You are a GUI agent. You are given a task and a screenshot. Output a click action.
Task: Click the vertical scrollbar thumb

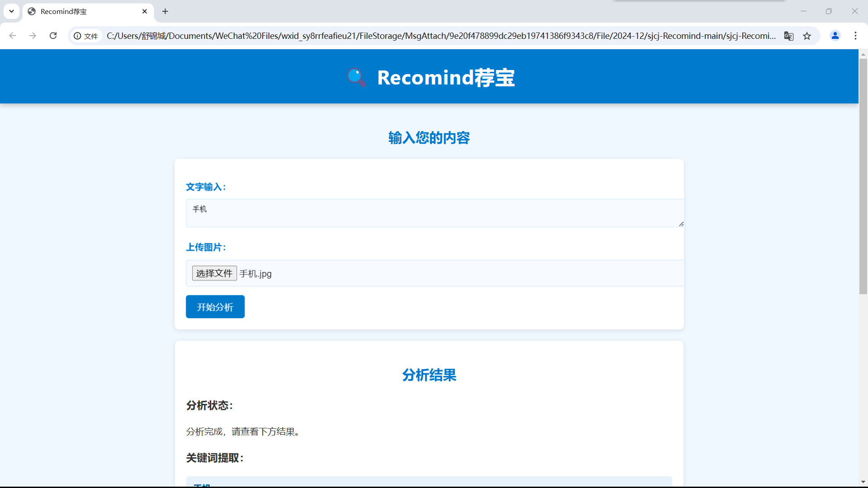tap(863, 176)
